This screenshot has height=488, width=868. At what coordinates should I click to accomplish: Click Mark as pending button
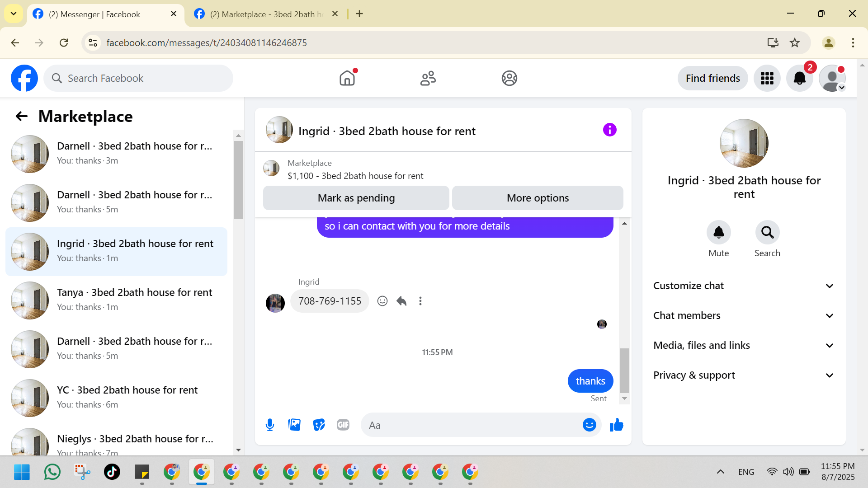(x=356, y=198)
